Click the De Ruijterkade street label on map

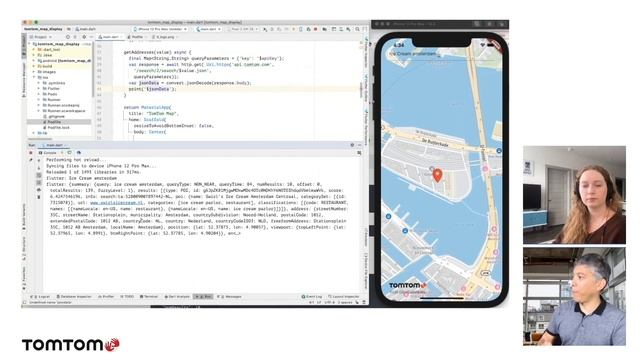pyautogui.click(x=436, y=141)
